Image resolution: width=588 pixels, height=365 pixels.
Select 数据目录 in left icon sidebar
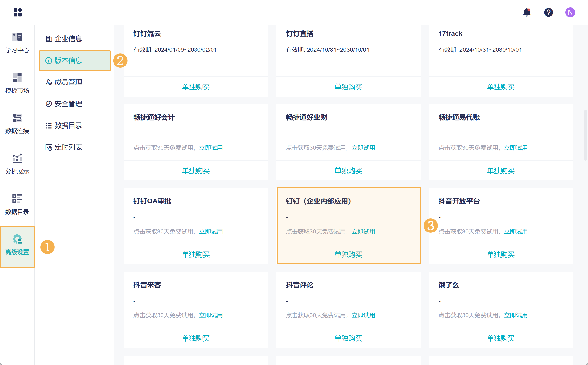coord(17,205)
